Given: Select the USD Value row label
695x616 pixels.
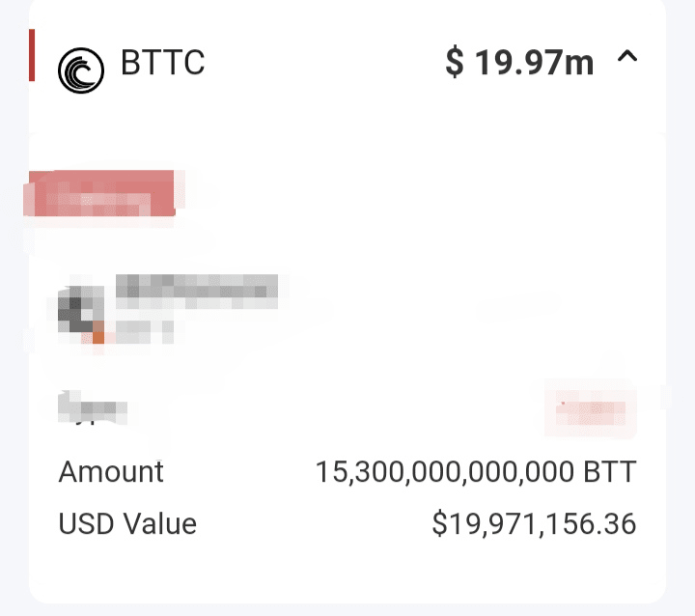Looking at the screenshot, I should pos(127,523).
